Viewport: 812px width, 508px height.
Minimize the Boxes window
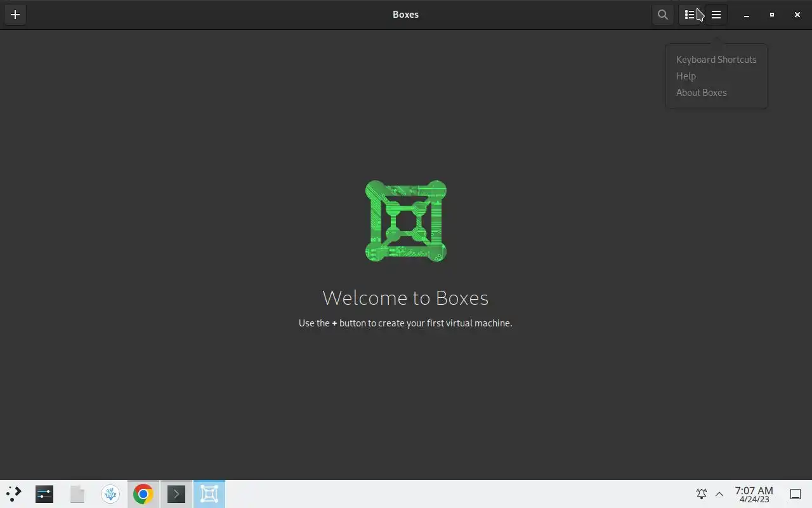tap(747, 15)
